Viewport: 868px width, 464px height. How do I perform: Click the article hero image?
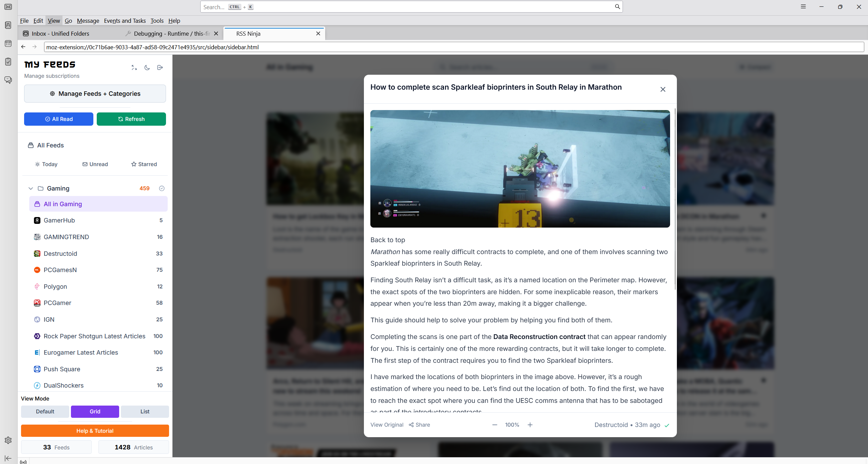coord(520,168)
